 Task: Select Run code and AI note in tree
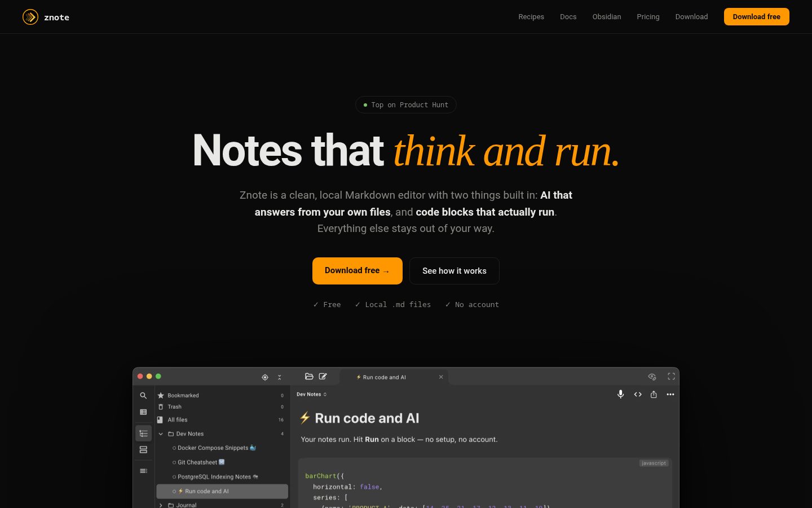[222, 491]
